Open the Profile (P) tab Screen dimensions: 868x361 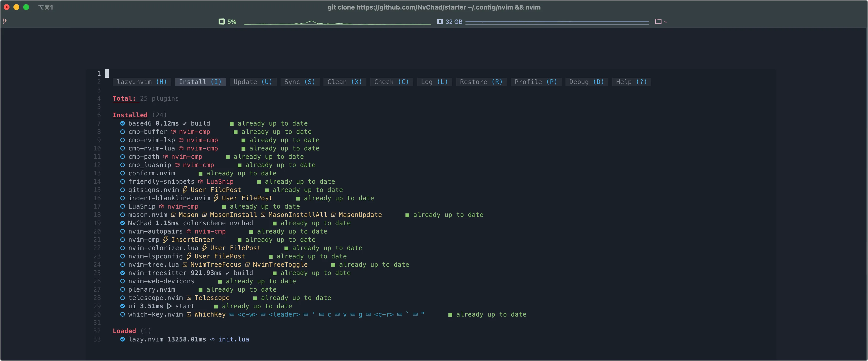click(x=535, y=82)
